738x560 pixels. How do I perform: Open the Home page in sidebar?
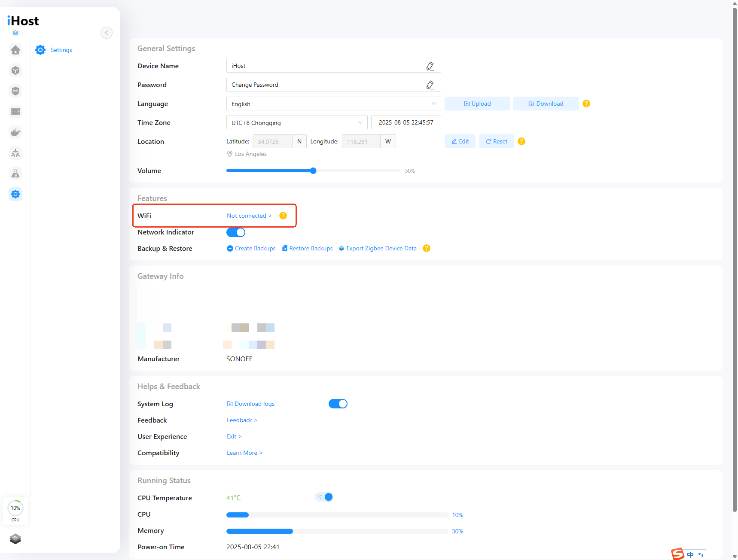(15, 50)
